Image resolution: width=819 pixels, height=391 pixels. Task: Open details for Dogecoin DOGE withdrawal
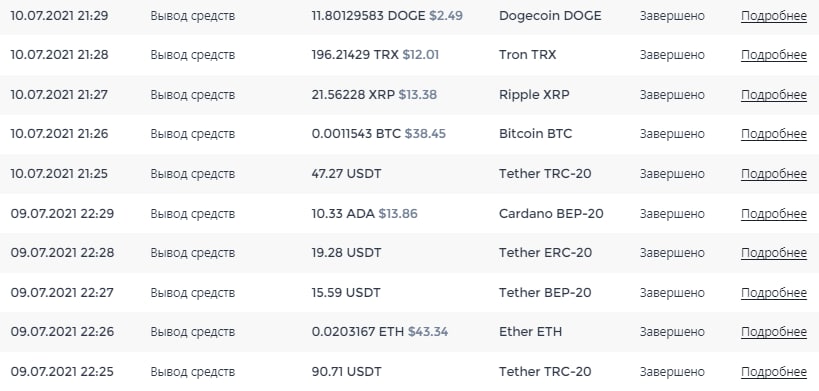[774, 16]
